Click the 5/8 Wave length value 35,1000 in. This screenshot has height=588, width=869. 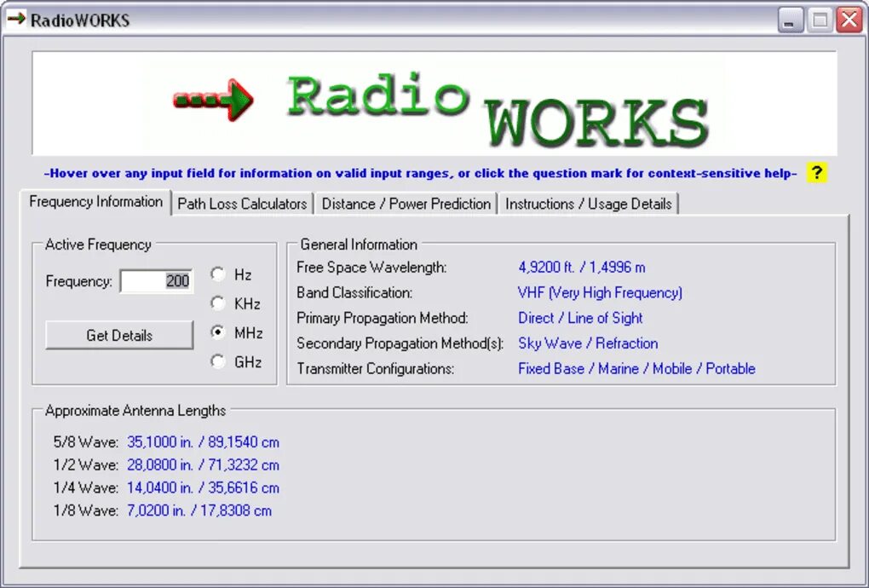point(203,442)
